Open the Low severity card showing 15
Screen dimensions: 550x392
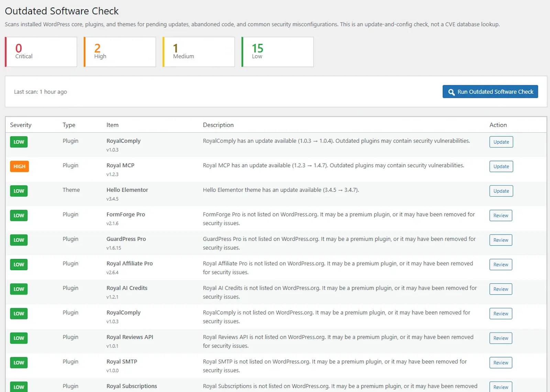tap(277, 52)
